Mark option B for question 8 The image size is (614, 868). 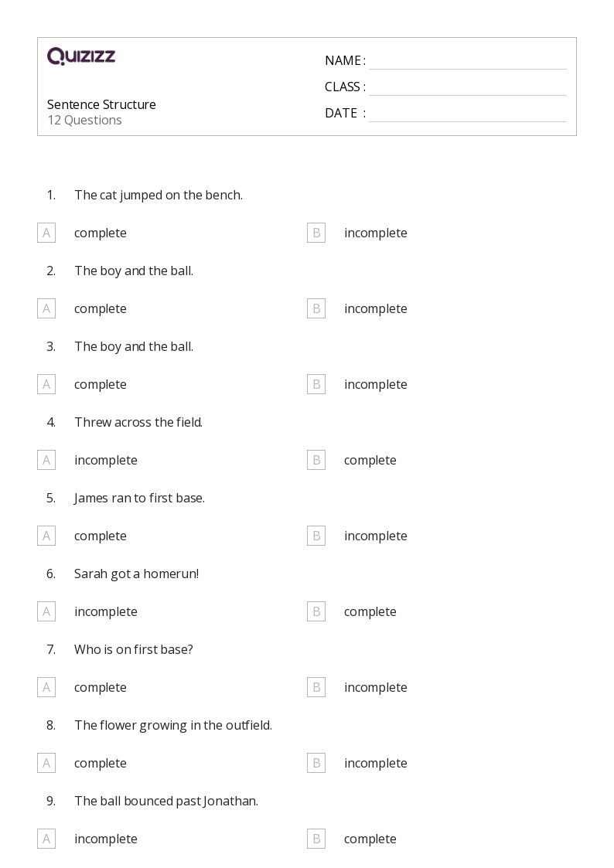pyautogui.click(x=316, y=763)
